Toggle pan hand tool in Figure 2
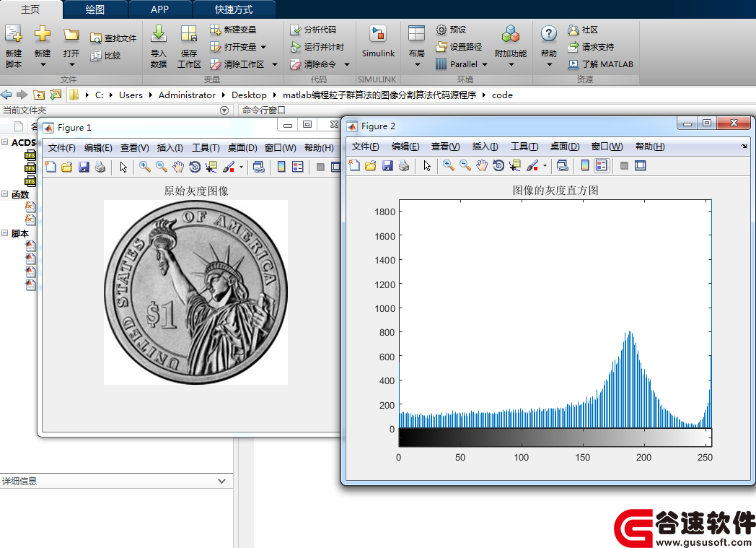The height and width of the screenshot is (548, 756). [482, 166]
